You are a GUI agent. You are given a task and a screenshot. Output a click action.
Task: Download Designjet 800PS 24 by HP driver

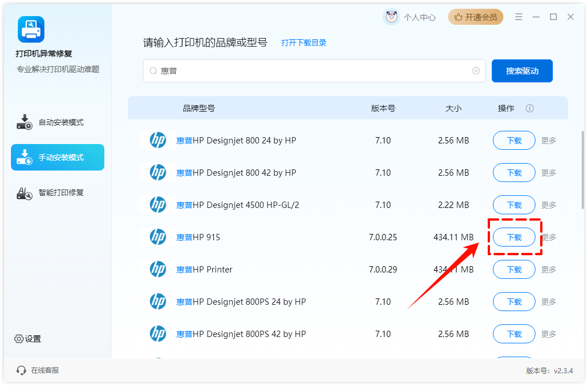[x=514, y=301]
